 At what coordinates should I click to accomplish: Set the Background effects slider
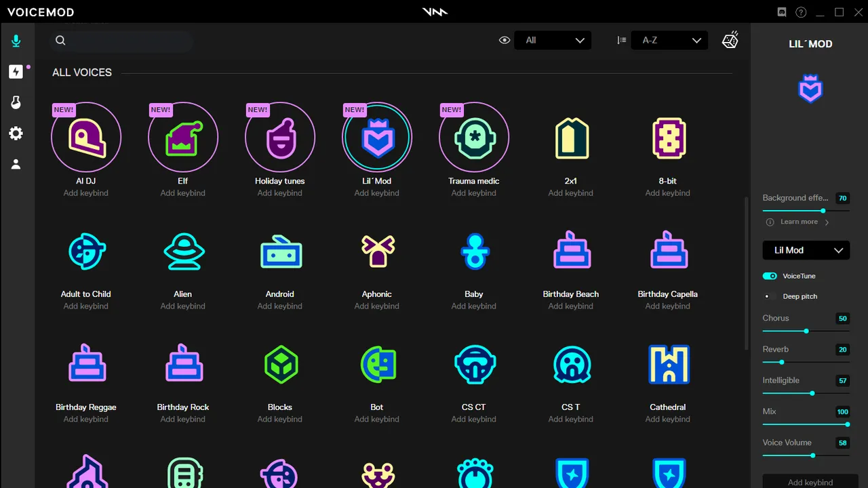(806, 211)
